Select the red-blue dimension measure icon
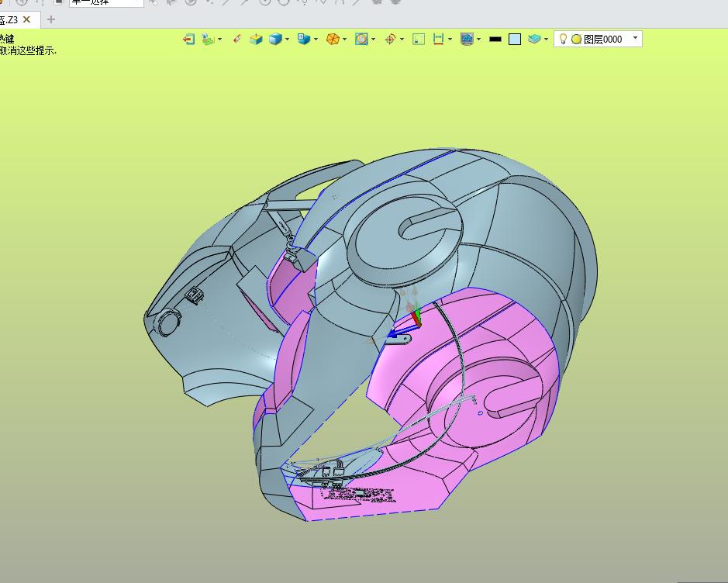 tap(438, 40)
